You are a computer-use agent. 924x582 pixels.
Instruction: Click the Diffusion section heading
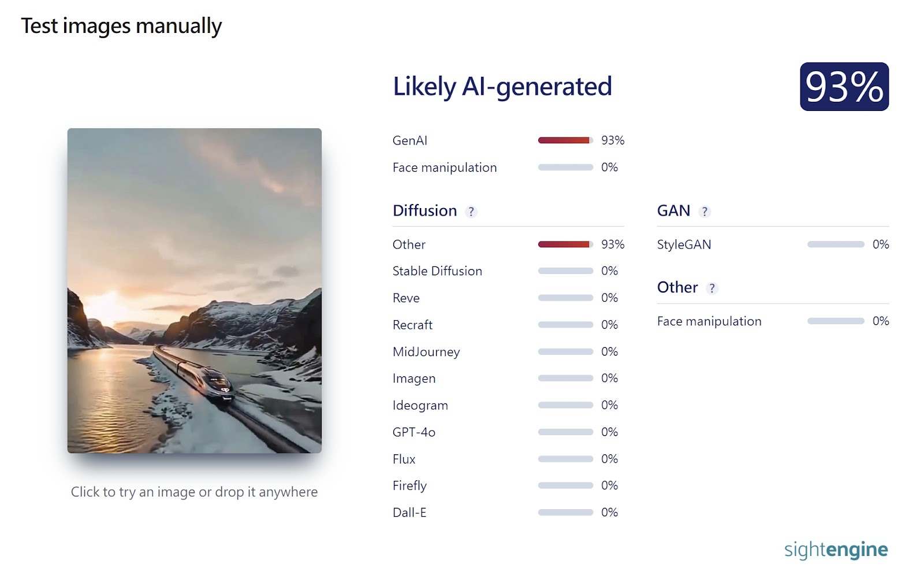point(424,211)
